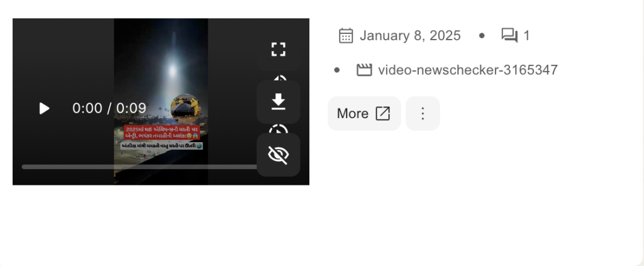This screenshot has width=644, height=266.
Task: Click the 0:00 / 0:09 time display
Action: [x=109, y=108]
